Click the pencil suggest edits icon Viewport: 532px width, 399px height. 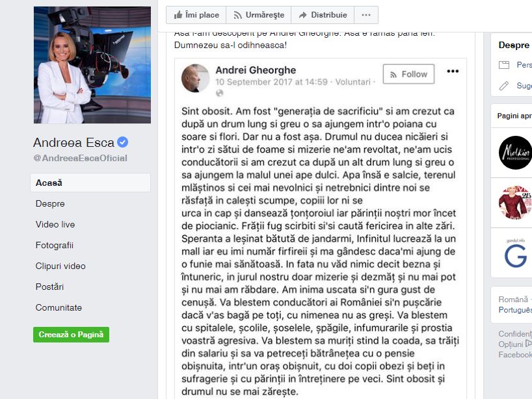(504, 86)
